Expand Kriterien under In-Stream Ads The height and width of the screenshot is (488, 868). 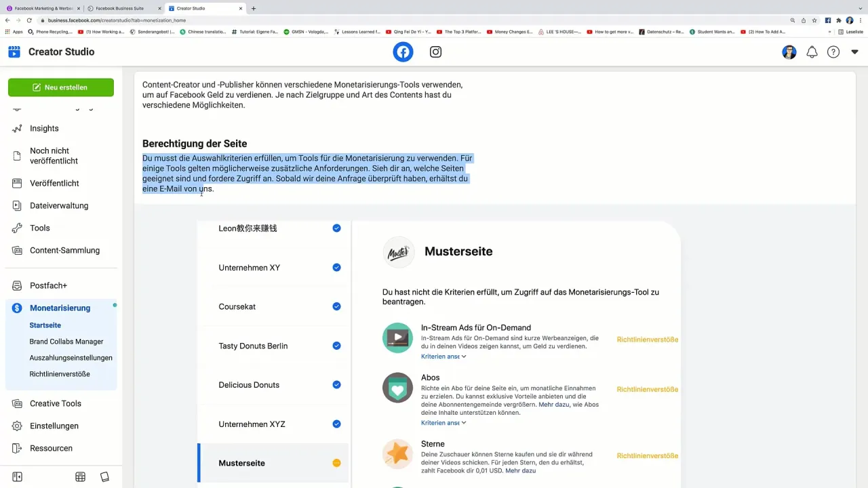pyautogui.click(x=443, y=357)
